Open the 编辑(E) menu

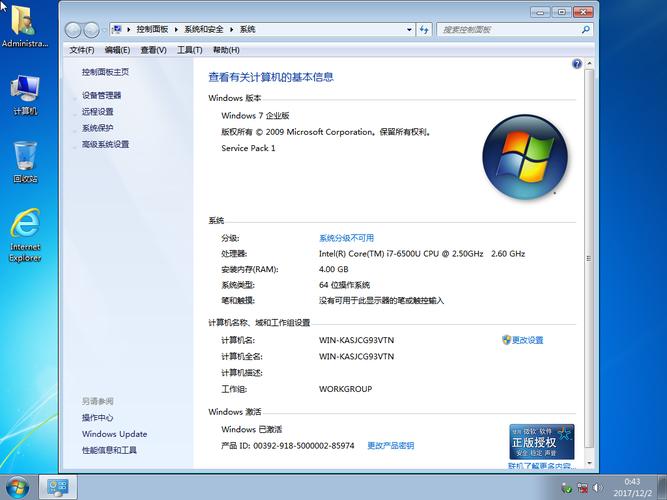117,50
